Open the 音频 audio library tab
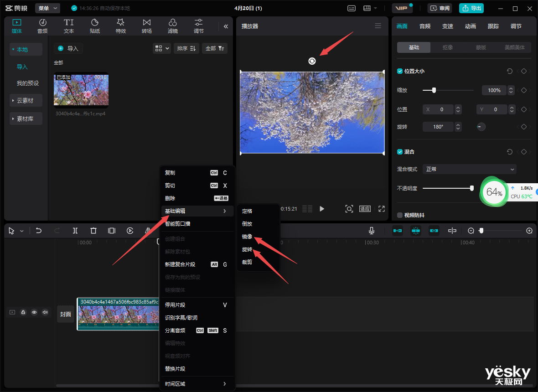 (x=42, y=26)
